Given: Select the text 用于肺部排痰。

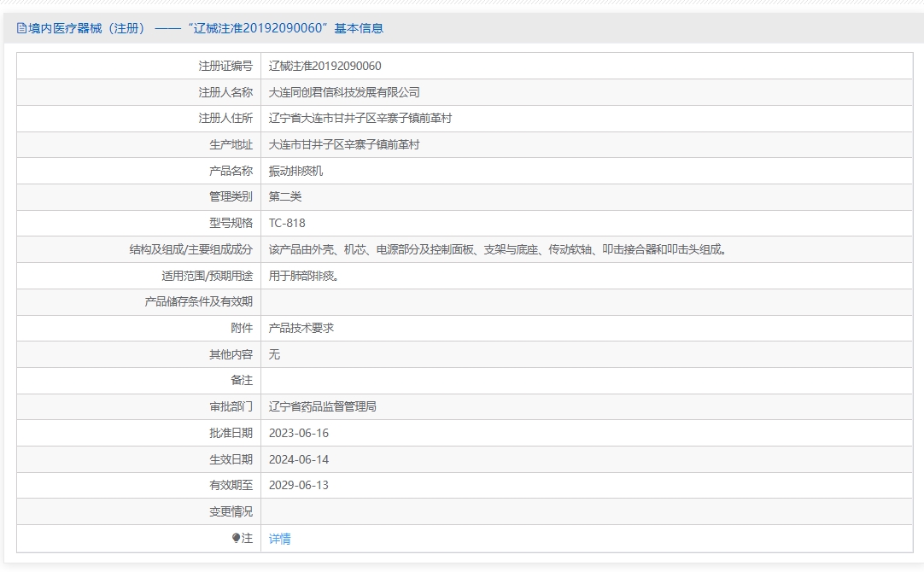Looking at the screenshot, I should [x=305, y=276].
